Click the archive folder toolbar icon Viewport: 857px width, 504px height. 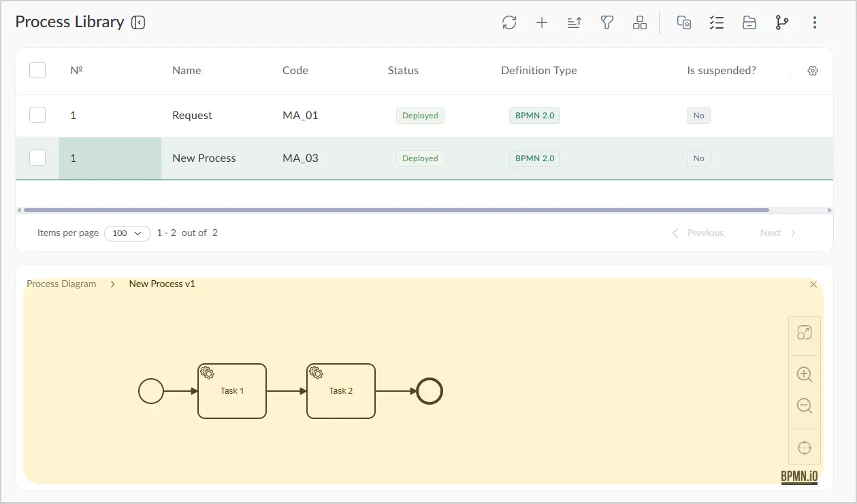pyautogui.click(x=749, y=22)
